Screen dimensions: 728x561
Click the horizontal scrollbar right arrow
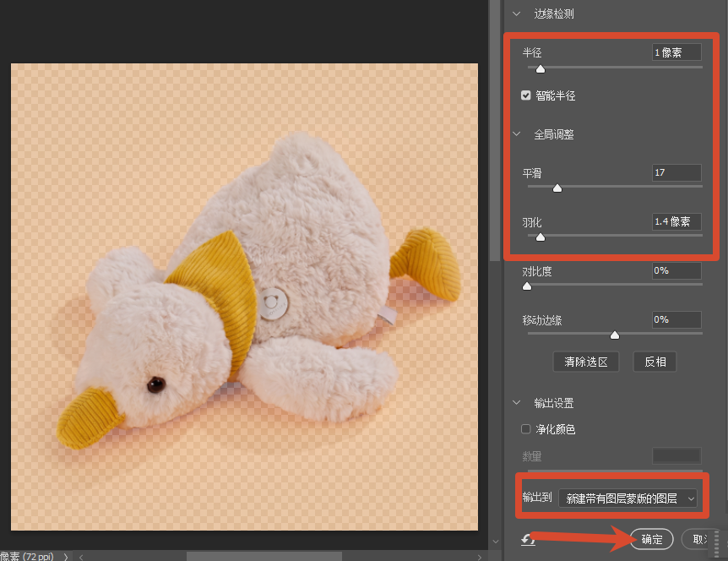[480, 557]
